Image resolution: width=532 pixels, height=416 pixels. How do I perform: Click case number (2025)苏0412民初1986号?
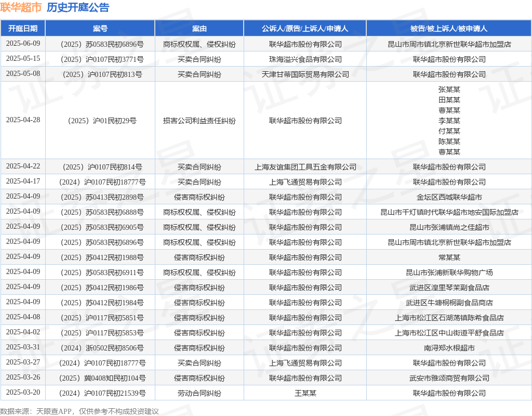pyautogui.click(x=102, y=288)
